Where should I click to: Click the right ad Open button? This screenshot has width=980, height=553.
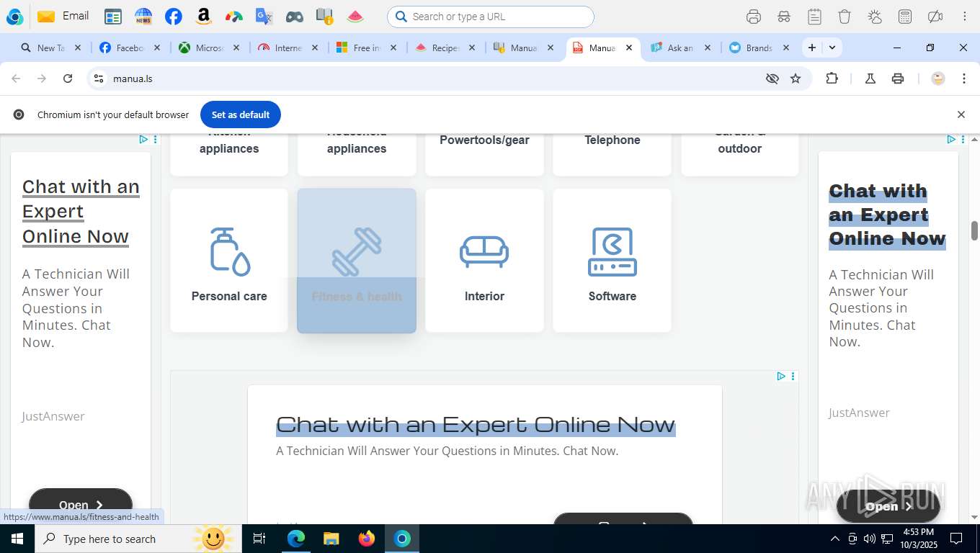(888, 506)
